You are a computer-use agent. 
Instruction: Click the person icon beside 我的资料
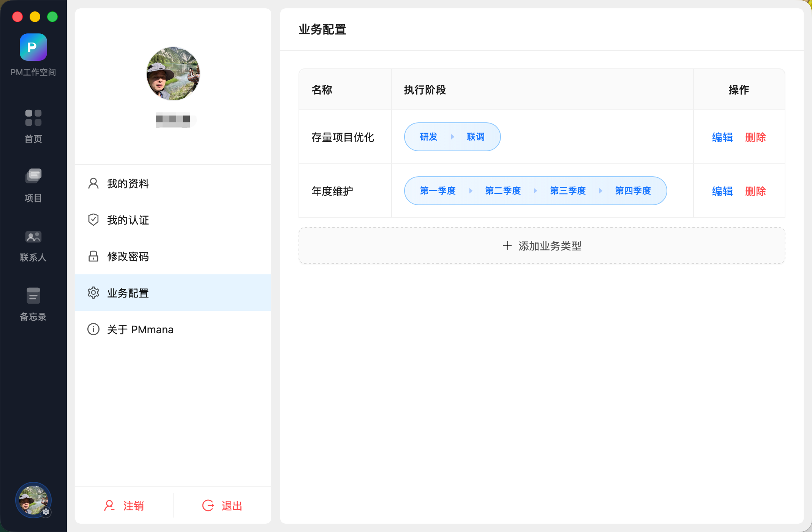pos(93,184)
